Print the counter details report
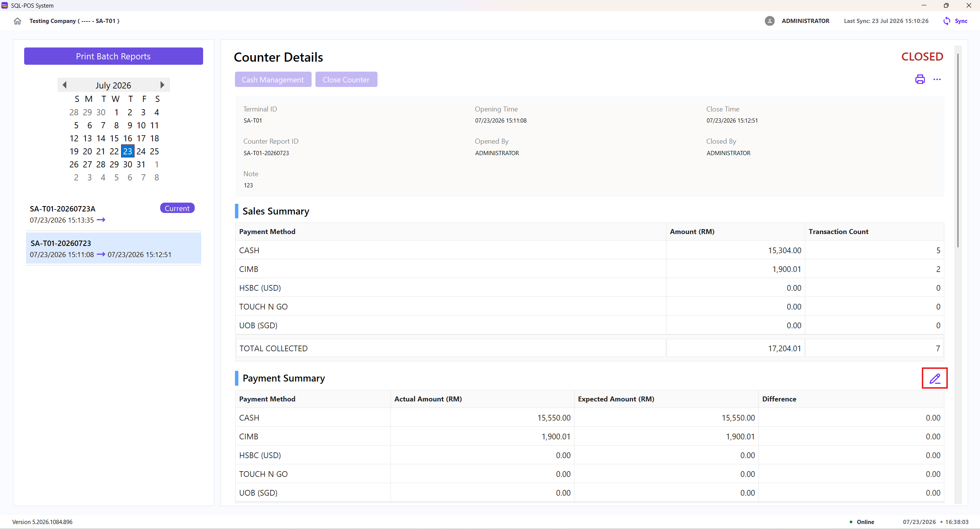Viewport: 980px width, 529px height. [x=920, y=79]
